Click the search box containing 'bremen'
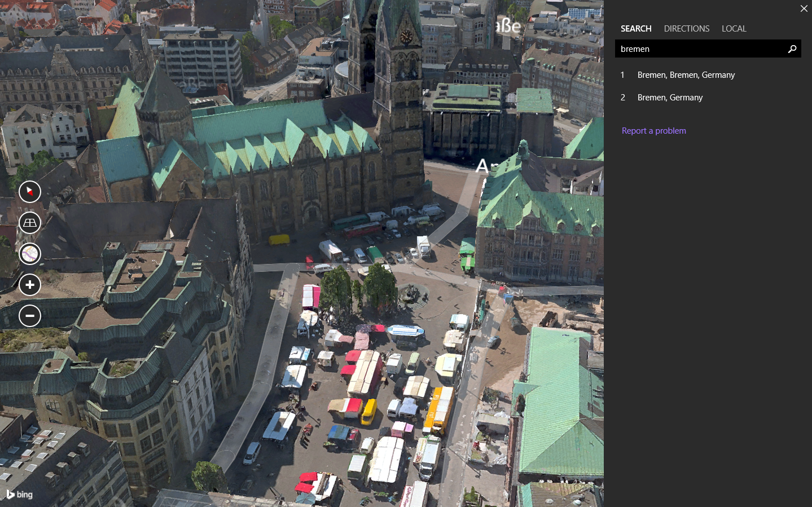Screen dimensions: 812x507 coord(700,49)
